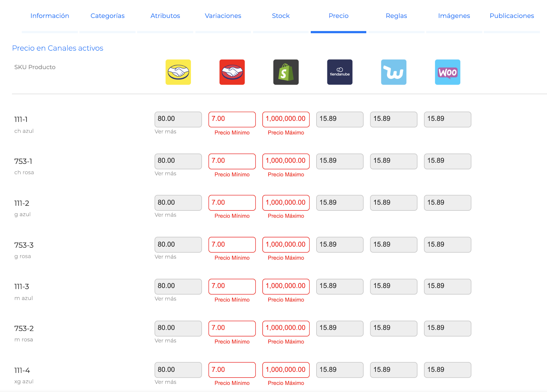Image resolution: width=547 pixels, height=392 pixels.
Task: Click the yellow Mercado Libre channel icon
Action: pos(178,72)
